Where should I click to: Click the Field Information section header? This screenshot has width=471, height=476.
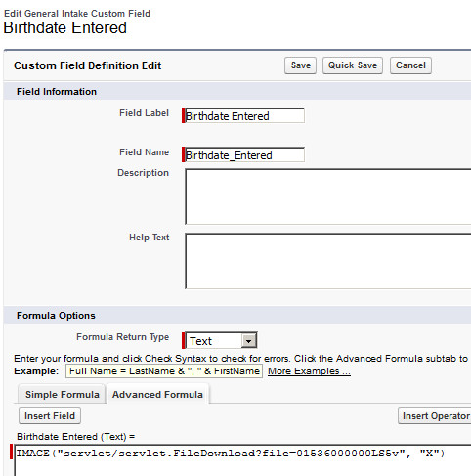pos(57,92)
